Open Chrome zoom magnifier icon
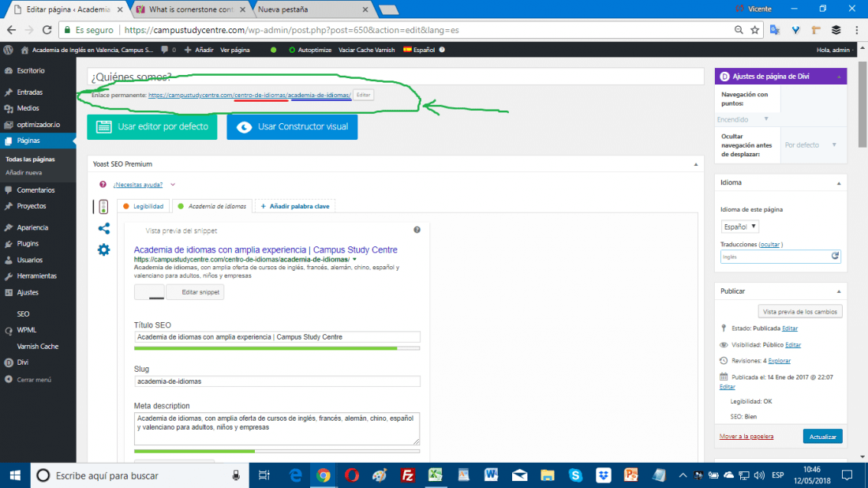The height and width of the screenshot is (488, 868). [739, 30]
